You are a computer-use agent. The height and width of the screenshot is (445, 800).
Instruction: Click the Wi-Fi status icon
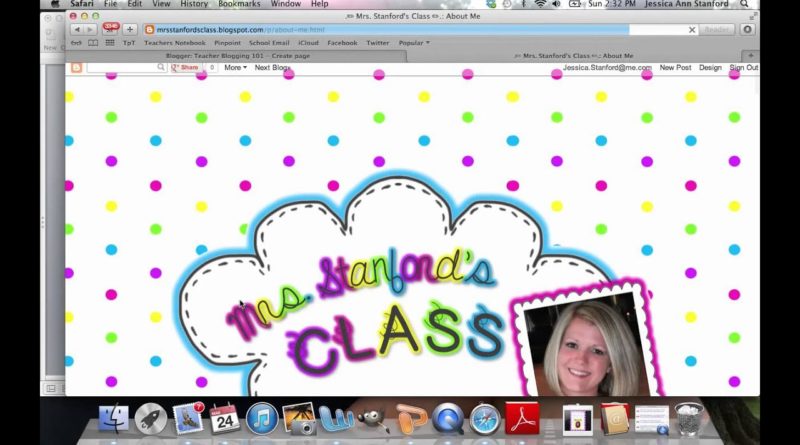(540, 4)
